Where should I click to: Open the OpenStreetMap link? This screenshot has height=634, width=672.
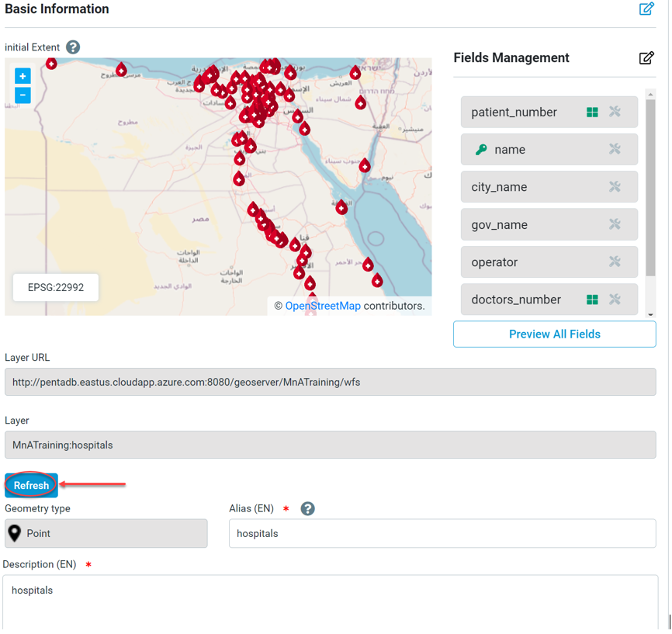[x=323, y=306]
